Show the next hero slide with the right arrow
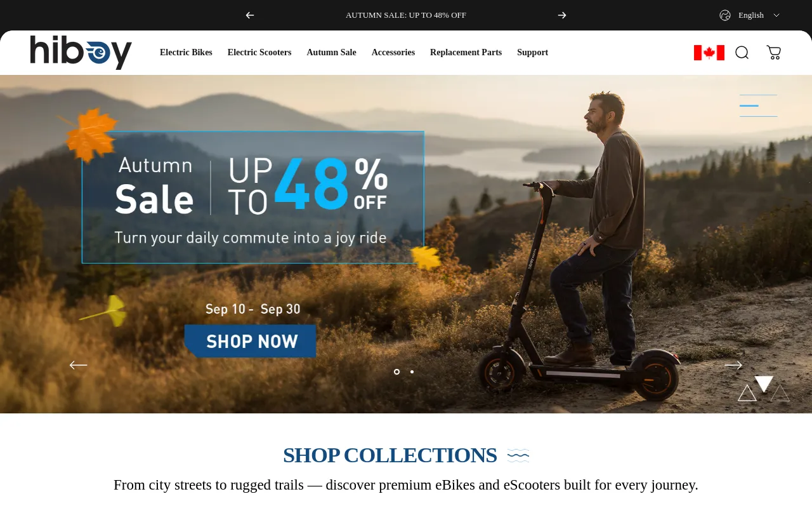This screenshot has height=508, width=812. pos(733,365)
